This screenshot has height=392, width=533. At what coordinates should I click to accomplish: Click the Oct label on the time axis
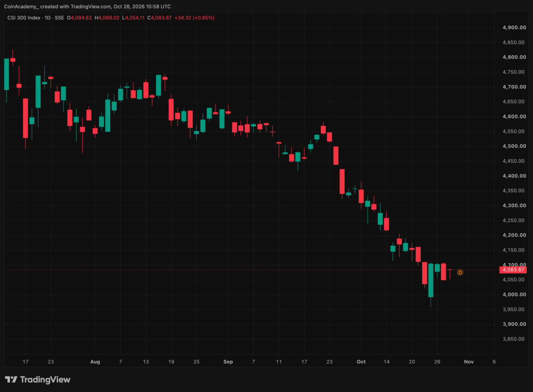coord(361,362)
